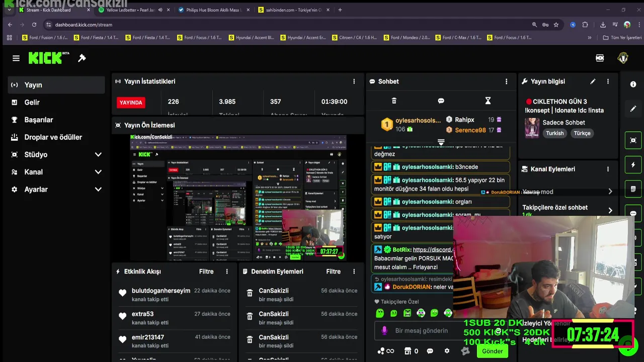Screen dimensions: 644x362
Task: Open Tüm Yer İşaretleri bookmarks folder
Action: (622, 38)
